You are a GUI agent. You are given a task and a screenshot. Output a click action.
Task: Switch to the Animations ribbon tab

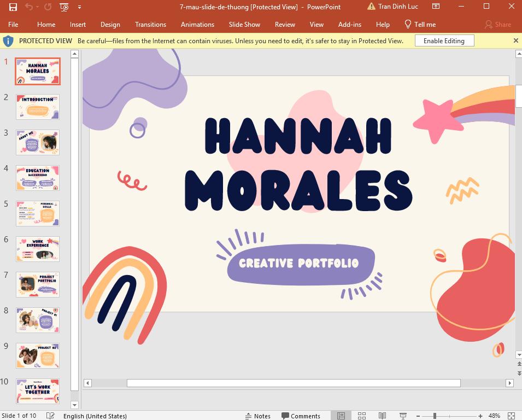tap(197, 24)
